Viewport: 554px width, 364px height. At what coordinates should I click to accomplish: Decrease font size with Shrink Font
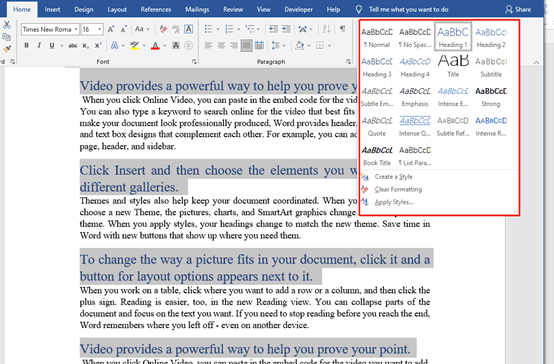tap(124, 29)
